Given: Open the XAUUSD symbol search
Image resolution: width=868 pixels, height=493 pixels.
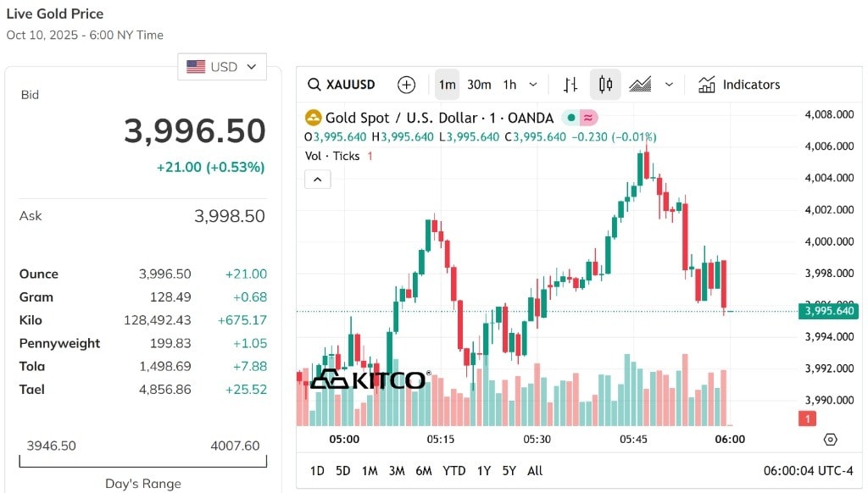Looking at the screenshot, I should pyautogui.click(x=342, y=85).
